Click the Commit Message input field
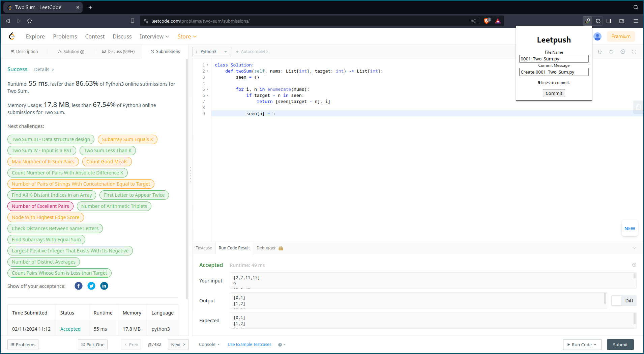This screenshot has width=644, height=354. click(x=554, y=72)
